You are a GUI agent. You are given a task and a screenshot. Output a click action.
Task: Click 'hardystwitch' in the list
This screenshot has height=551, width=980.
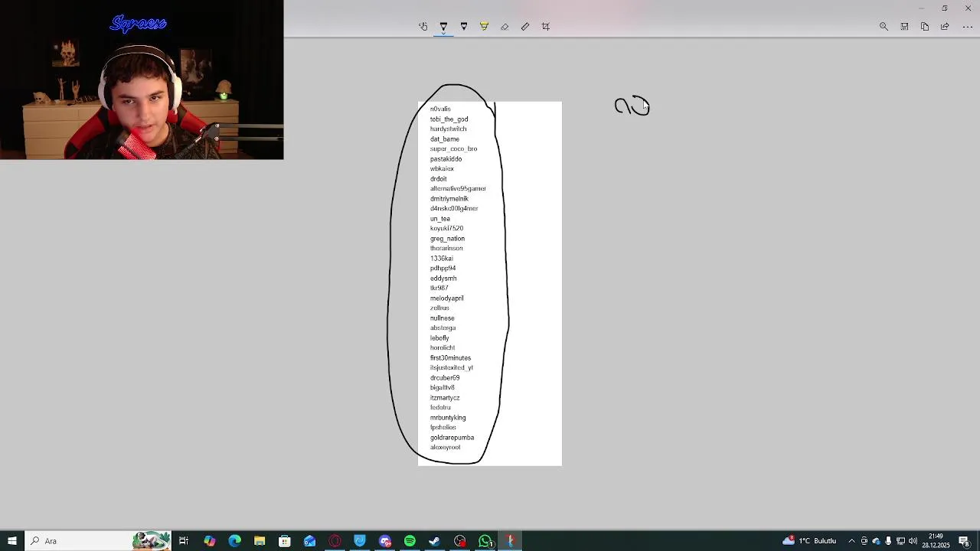448,129
